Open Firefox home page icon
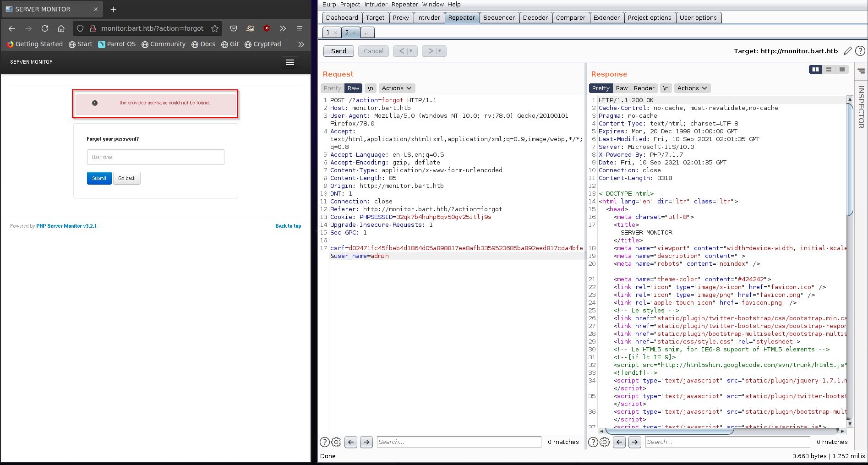The image size is (868, 465). (61, 28)
